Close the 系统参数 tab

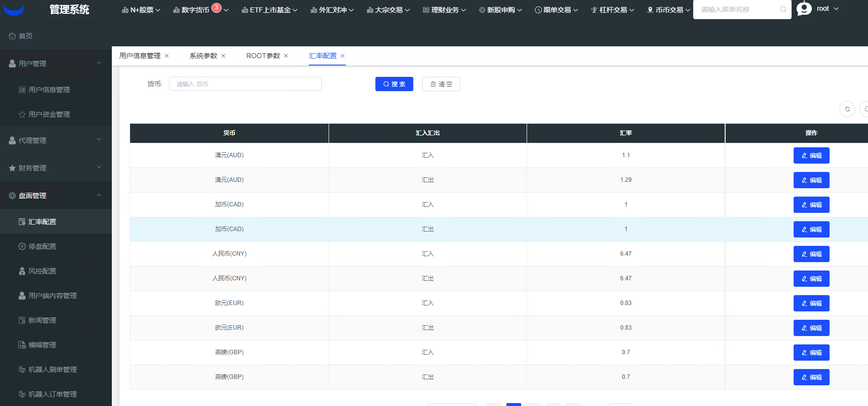click(224, 56)
